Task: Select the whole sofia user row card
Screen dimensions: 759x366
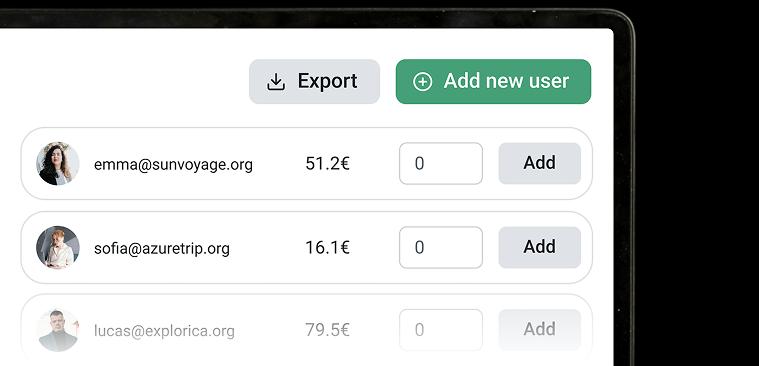Action: [306, 247]
